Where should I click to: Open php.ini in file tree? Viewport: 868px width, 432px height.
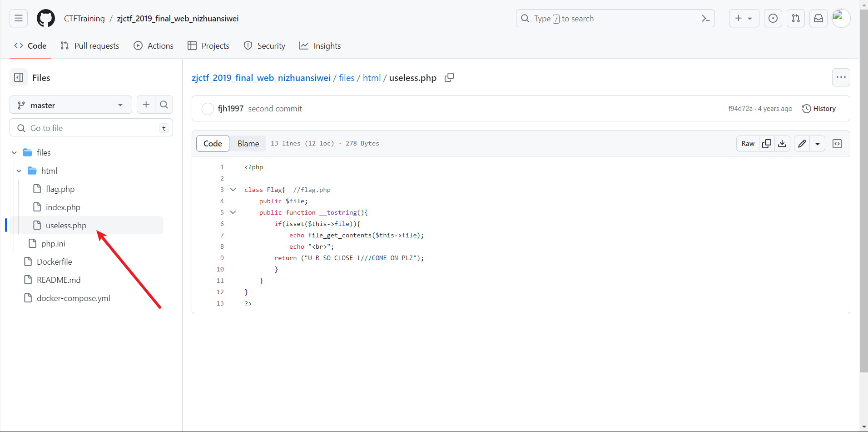point(53,243)
